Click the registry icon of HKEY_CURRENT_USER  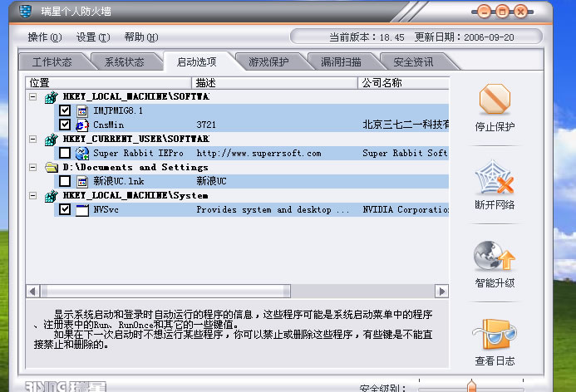coord(52,140)
